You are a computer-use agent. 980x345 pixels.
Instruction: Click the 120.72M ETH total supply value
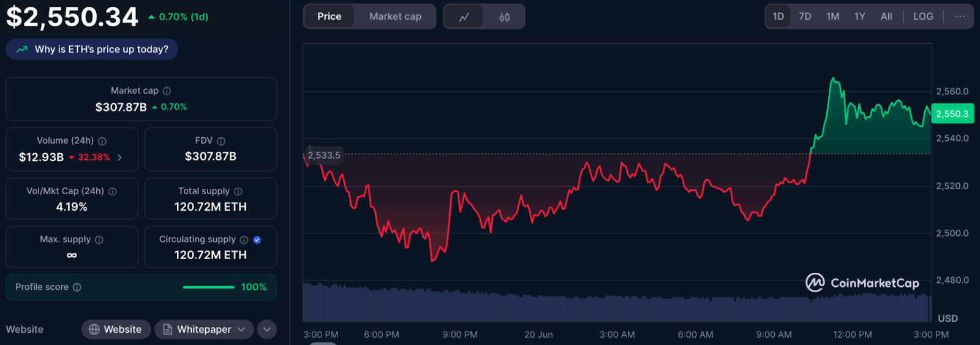coord(211,207)
